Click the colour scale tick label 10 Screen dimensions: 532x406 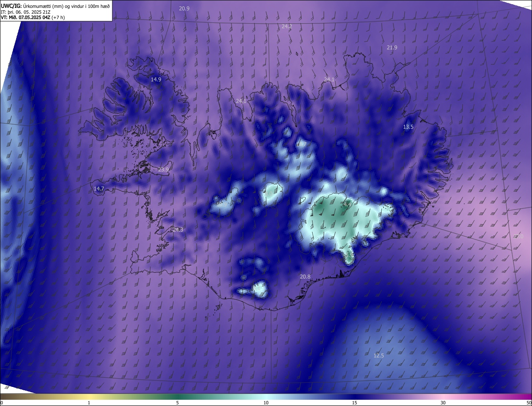pyautogui.click(x=266, y=403)
